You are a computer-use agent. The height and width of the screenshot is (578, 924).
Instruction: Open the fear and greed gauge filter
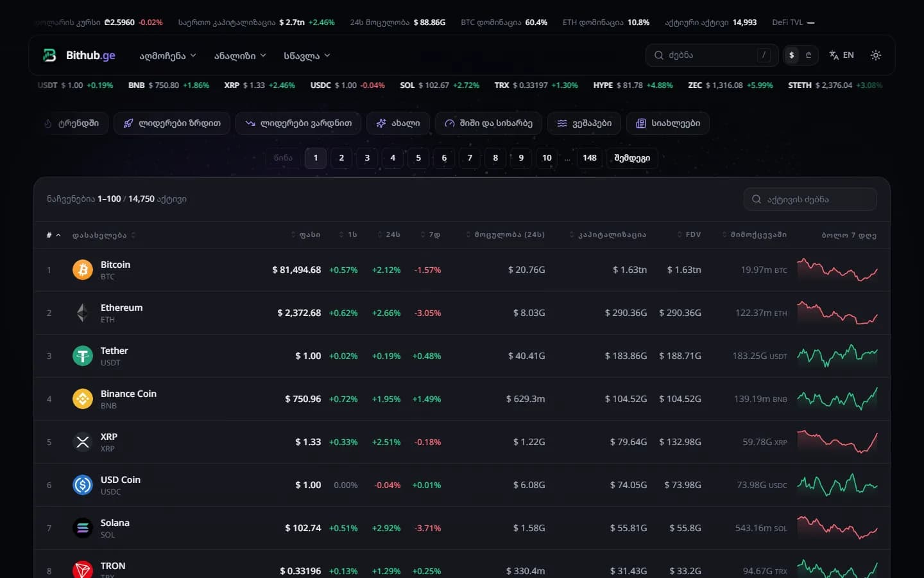pos(488,123)
